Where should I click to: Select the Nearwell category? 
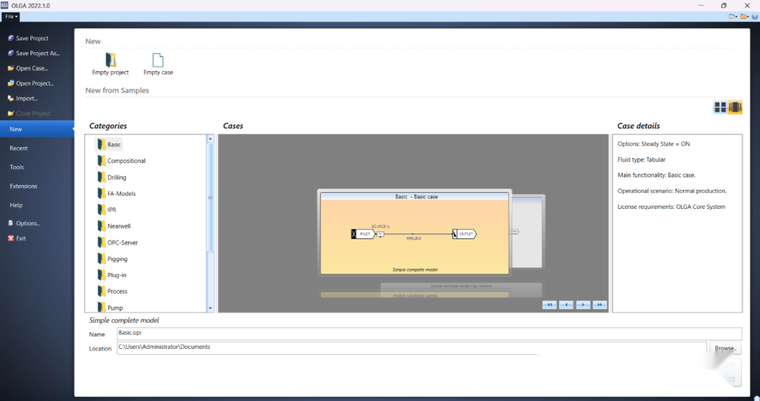[x=114, y=226]
